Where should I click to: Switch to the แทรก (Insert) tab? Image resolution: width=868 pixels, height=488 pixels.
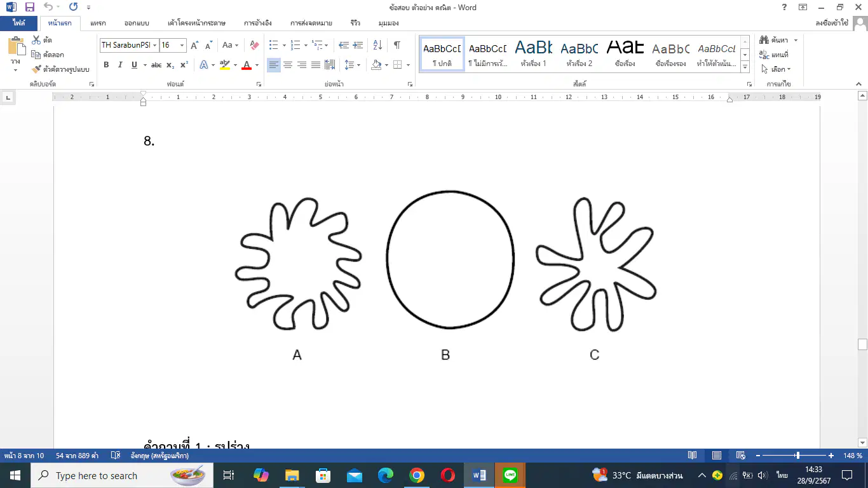pyautogui.click(x=98, y=23)
